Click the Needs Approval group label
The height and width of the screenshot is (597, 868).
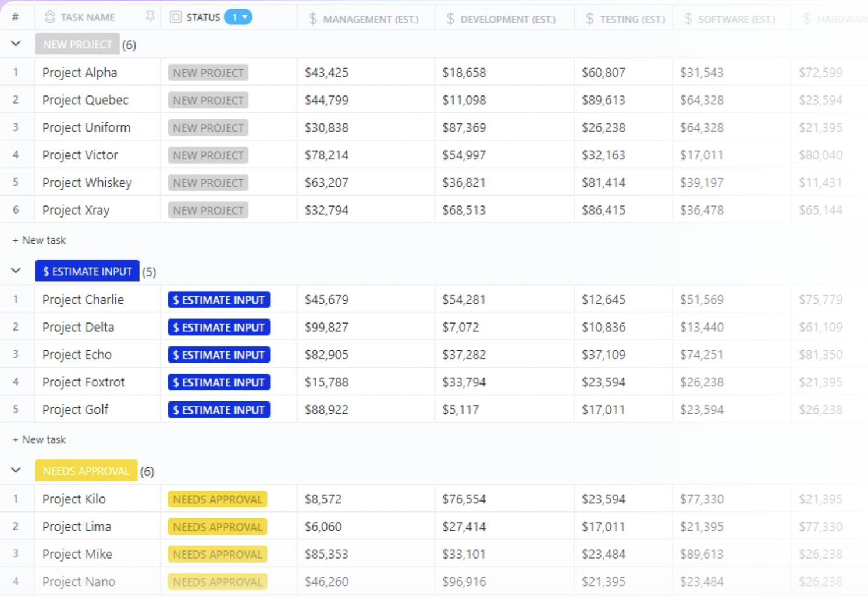point(86,471)
